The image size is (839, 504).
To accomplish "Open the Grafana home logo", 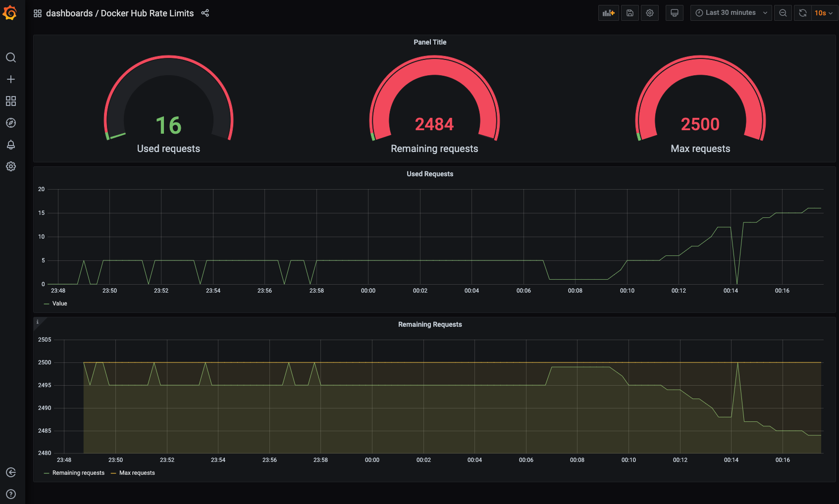I will pos(10,13).
